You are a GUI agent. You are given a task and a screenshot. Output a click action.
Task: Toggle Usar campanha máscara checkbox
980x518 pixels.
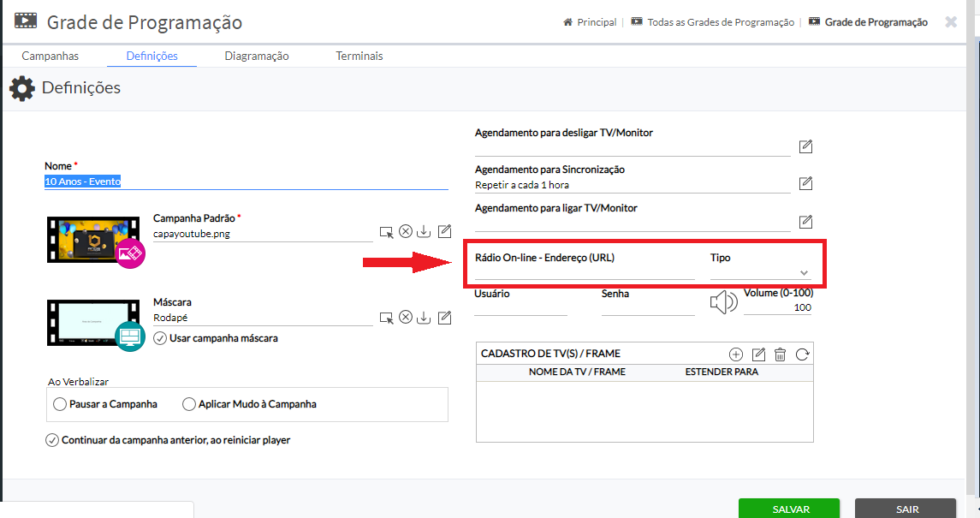(x=160, y=338)
